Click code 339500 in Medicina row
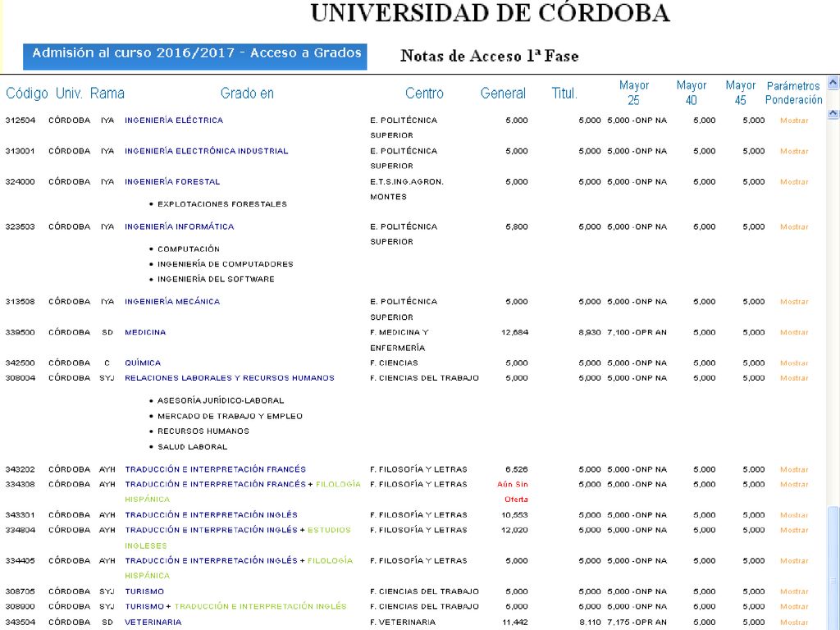840x630 pixels. pyautogui.click(x=21, y=332)
